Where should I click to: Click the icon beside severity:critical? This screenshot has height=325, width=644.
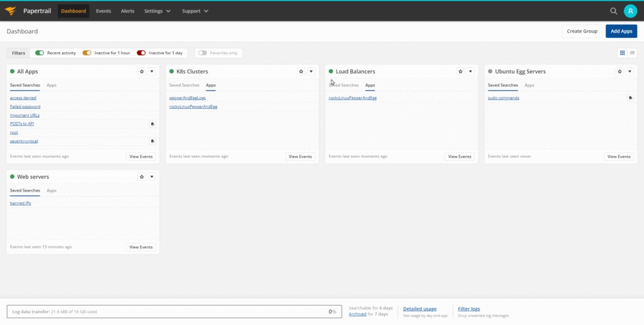[152, 141]
